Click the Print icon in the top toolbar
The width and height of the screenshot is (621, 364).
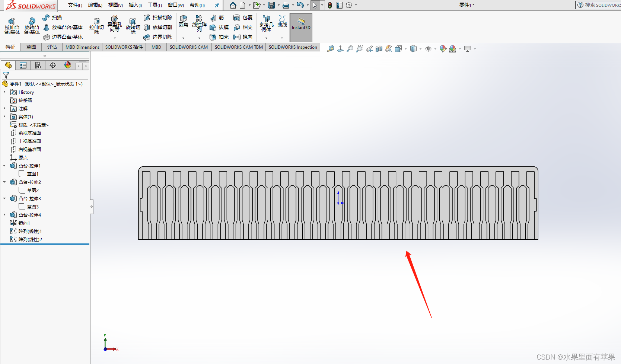click(x=286, y=5)
